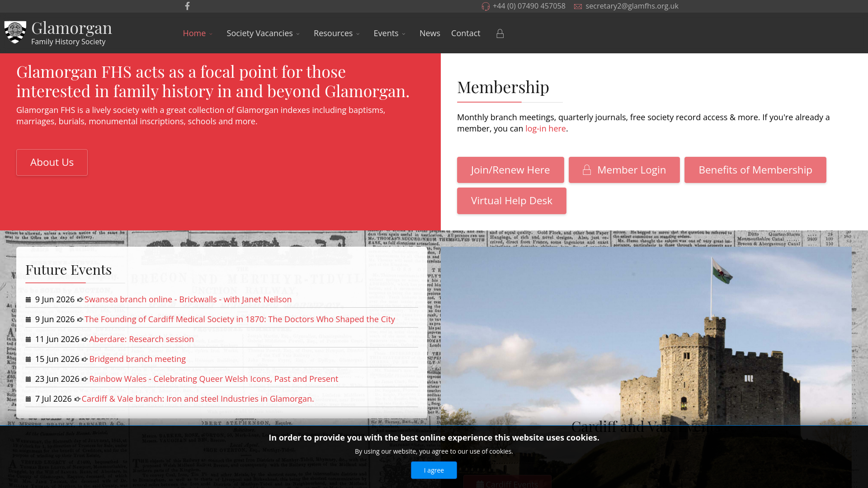Screen dimensions: 868x488
Task: Open Swansea branch online Brickwalls event
Action: 188,299
